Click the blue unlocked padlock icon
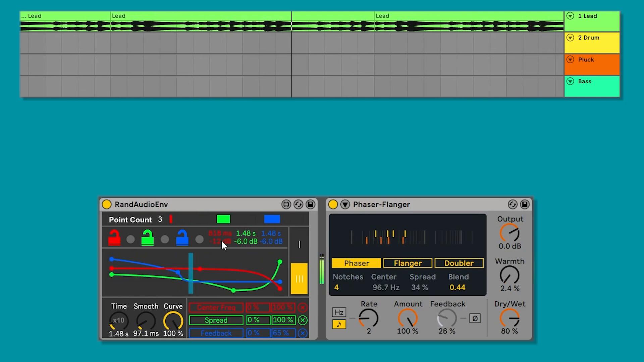 click(182, 238)
